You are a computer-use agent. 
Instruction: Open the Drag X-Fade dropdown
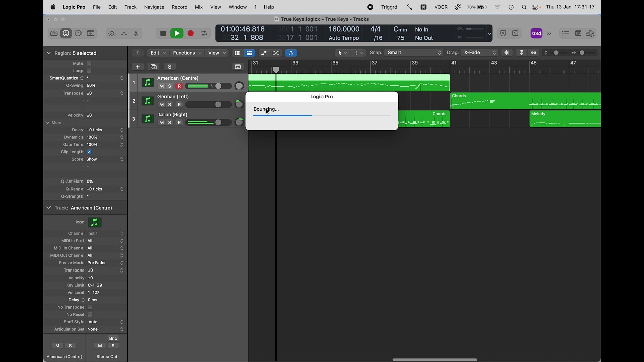479,53
